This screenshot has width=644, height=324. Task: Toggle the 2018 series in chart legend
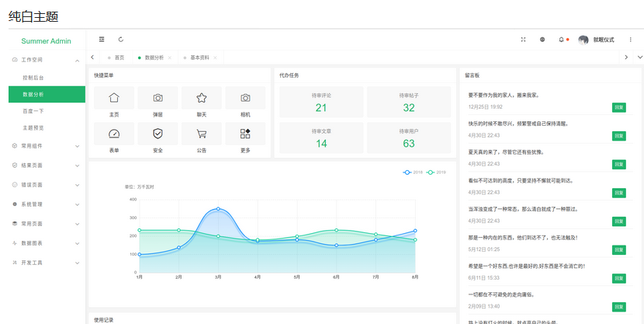tap(413, 172)
